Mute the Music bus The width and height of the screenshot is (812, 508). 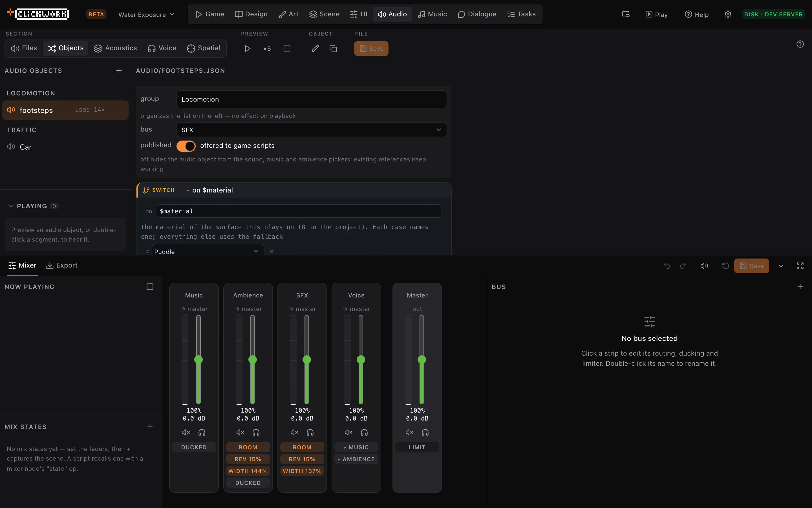pos(186,432)
